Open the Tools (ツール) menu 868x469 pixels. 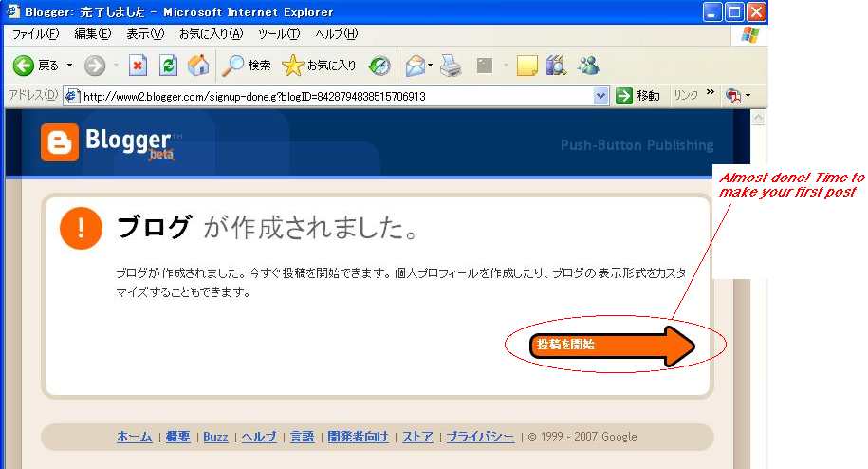tap(280, 34)
